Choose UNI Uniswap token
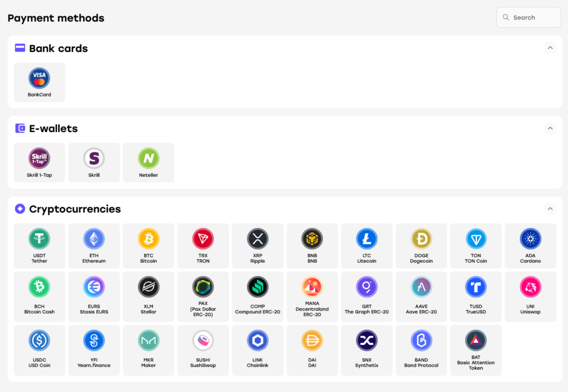The height and width of the screenshot is (392, 568). point(530,297)
